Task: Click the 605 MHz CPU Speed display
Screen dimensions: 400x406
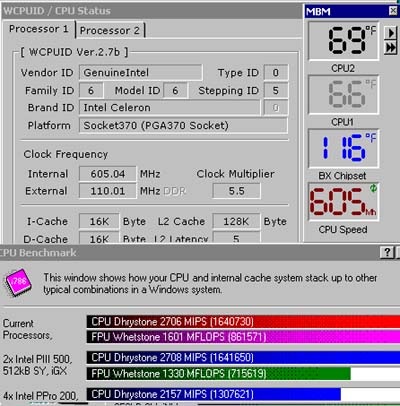Action: pos(344,202)
